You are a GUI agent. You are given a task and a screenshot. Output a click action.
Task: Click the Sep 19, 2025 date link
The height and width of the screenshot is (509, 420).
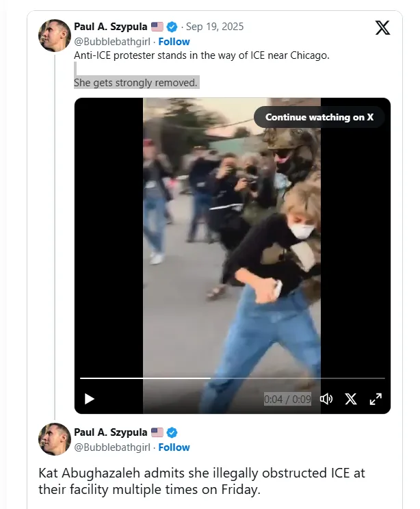click(x=214, y=27)
